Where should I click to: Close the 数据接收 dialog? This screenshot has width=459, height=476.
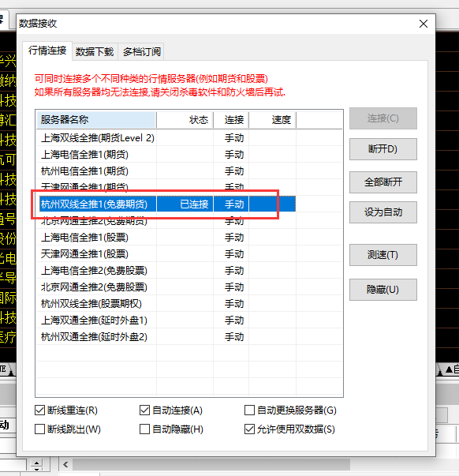click(x=424, y=24)
